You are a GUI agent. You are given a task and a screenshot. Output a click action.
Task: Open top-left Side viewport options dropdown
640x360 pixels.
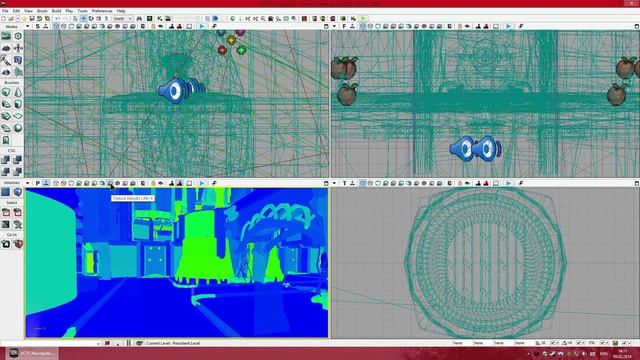click(x=27, y=27)
